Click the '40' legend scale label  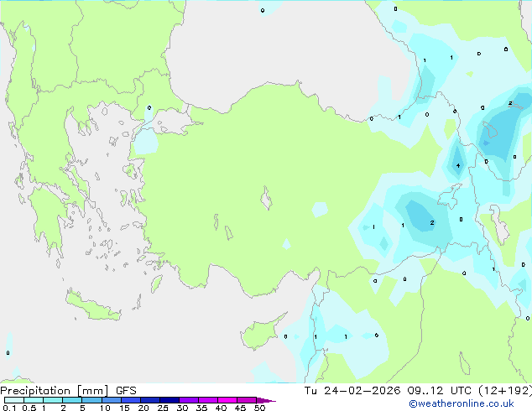click(x=221, y=408)
